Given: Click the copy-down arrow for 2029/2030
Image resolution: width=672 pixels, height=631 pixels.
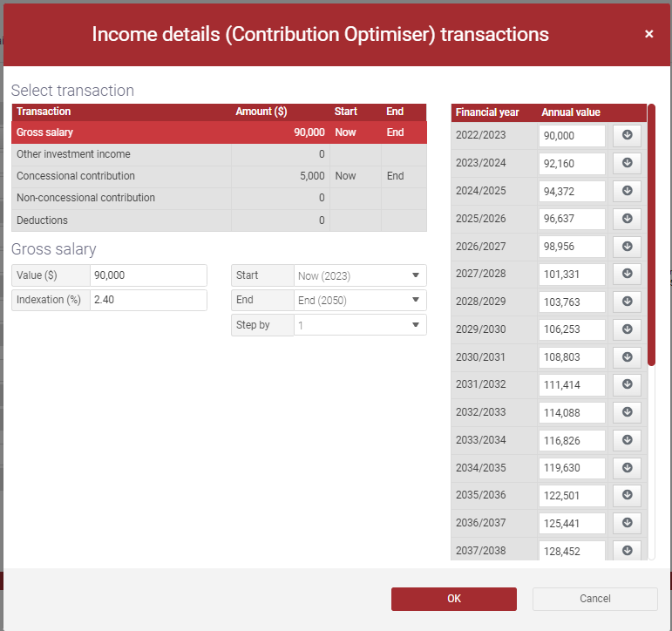Looking at the screenshot, I should [x=627, y=329].
